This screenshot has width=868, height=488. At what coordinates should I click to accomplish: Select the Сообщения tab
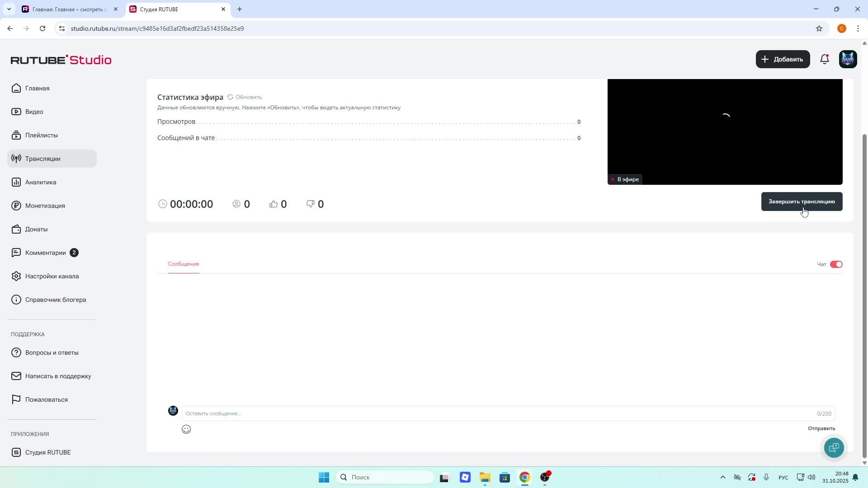click(184, 264)
